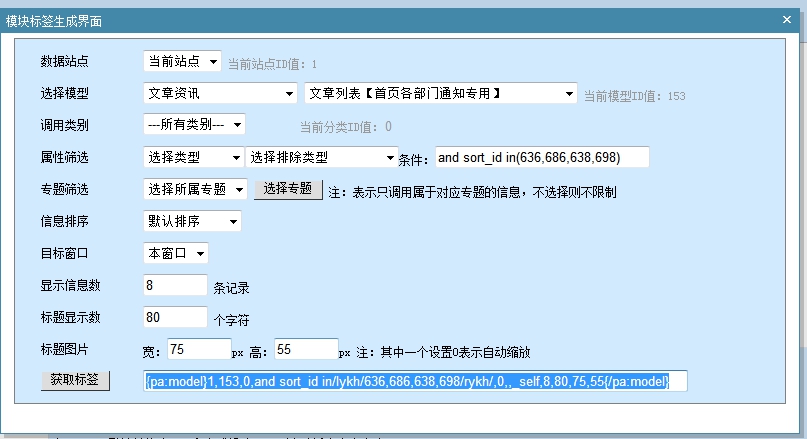This screenshot has height=439, width=807.
Task: Expand the 文章资讯 model dropdown
Action: [x=220, y=94]
